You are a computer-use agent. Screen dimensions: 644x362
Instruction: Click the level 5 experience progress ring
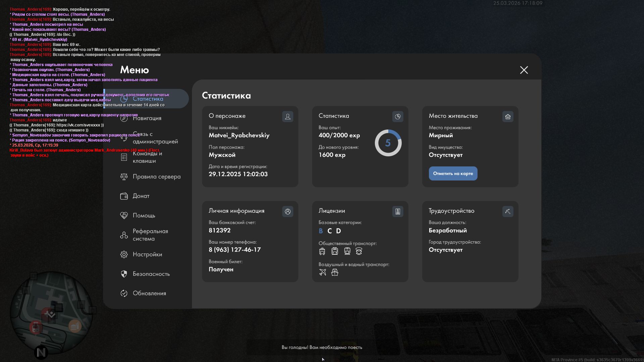tap(388, 143)
